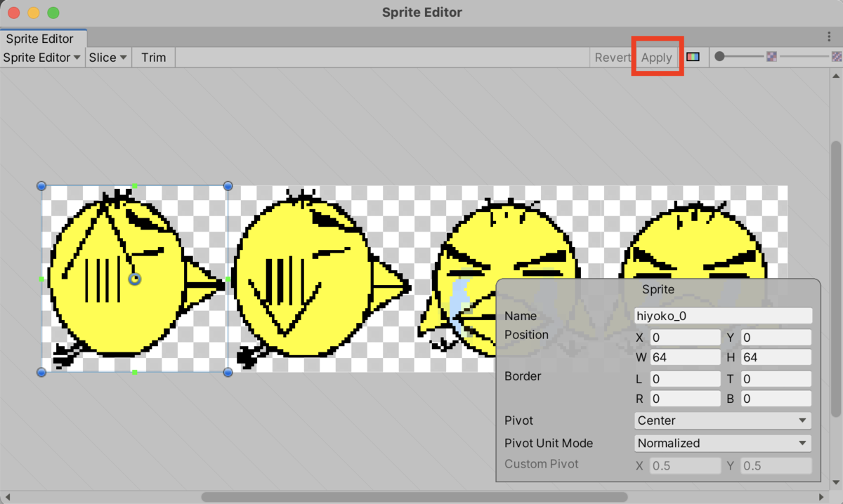Click the 'Position' label in Sprite panel
This screenshot has width=843, height=504.
click(x=526, y=334)
